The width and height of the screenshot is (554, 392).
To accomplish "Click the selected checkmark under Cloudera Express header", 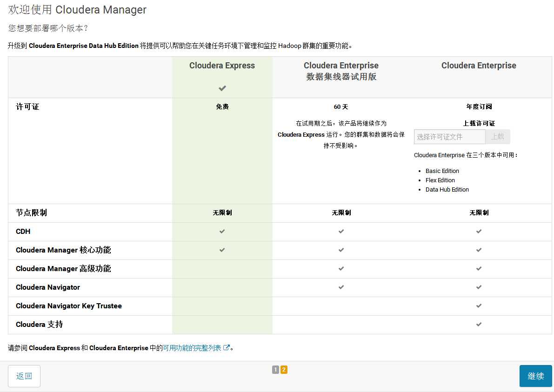I will (222, 88).
